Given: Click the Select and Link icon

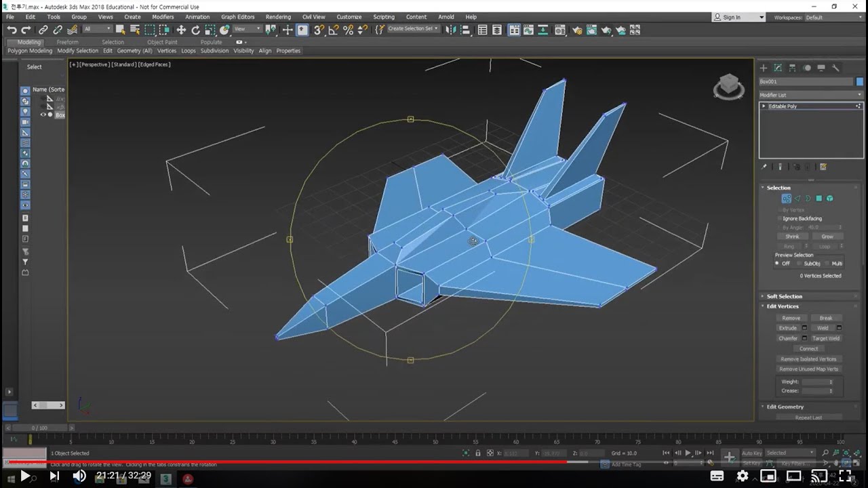Looking at the screenshot, I should point(43,30).
